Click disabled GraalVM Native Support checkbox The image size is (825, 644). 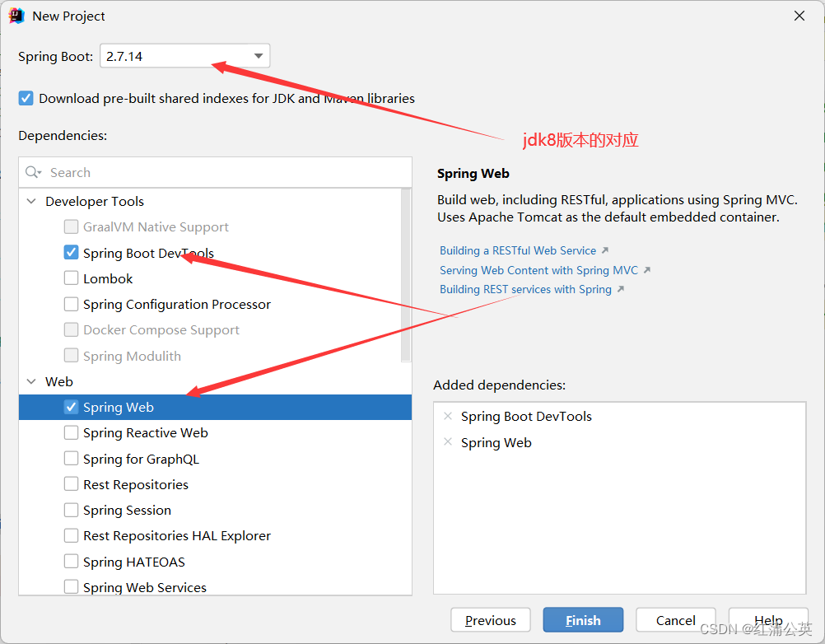71,226
